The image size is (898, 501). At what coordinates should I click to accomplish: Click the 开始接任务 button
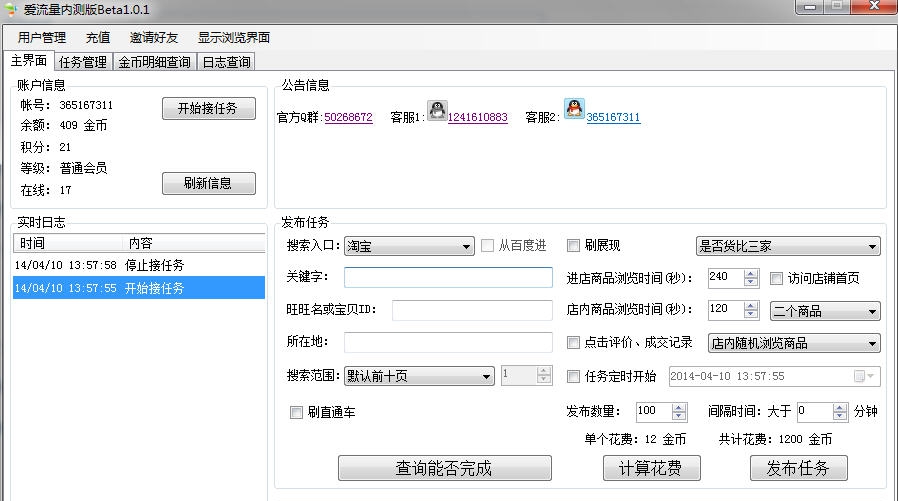coord(208,108)
